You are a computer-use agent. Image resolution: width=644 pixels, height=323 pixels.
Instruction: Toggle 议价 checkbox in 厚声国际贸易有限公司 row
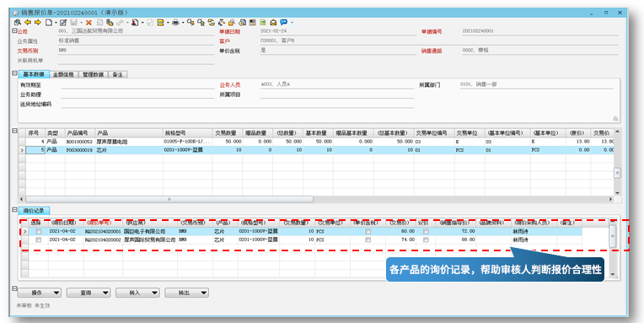tap(426, 240)
